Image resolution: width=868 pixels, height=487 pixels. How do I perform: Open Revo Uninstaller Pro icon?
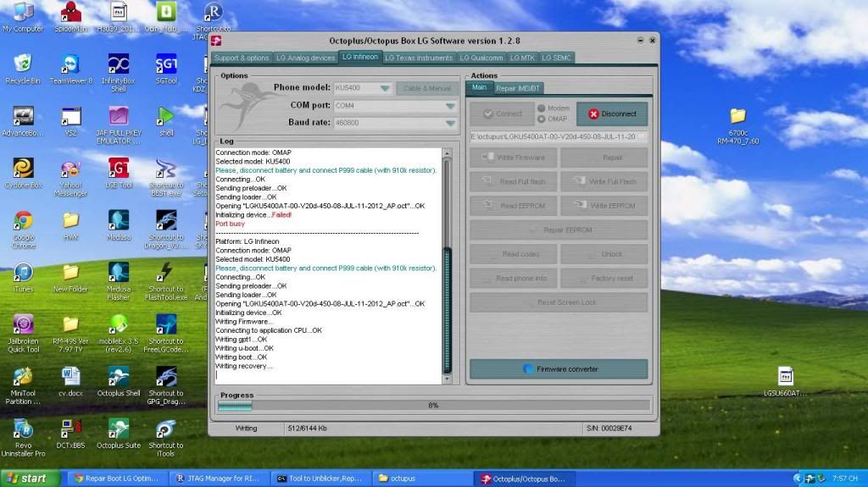click(23, 437)
